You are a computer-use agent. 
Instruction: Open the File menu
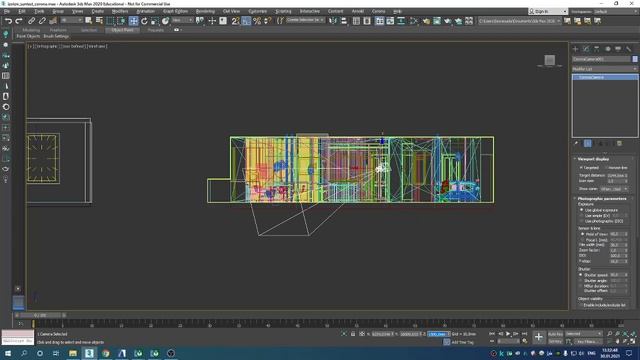7,11
